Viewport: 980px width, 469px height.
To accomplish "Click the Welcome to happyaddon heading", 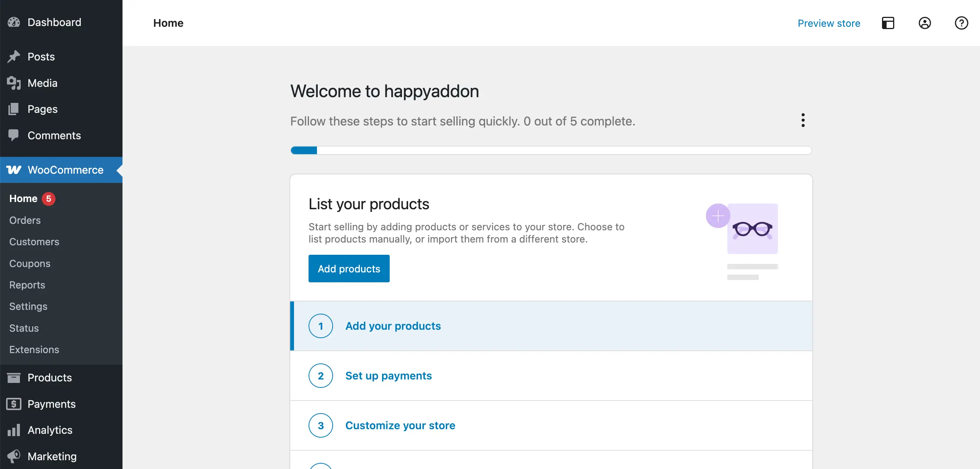I will coord(385,91).
